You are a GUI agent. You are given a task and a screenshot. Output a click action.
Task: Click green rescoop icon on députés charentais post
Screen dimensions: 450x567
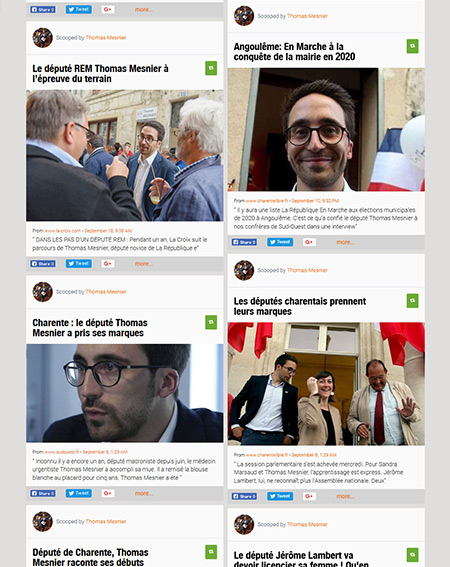(412, 300)
